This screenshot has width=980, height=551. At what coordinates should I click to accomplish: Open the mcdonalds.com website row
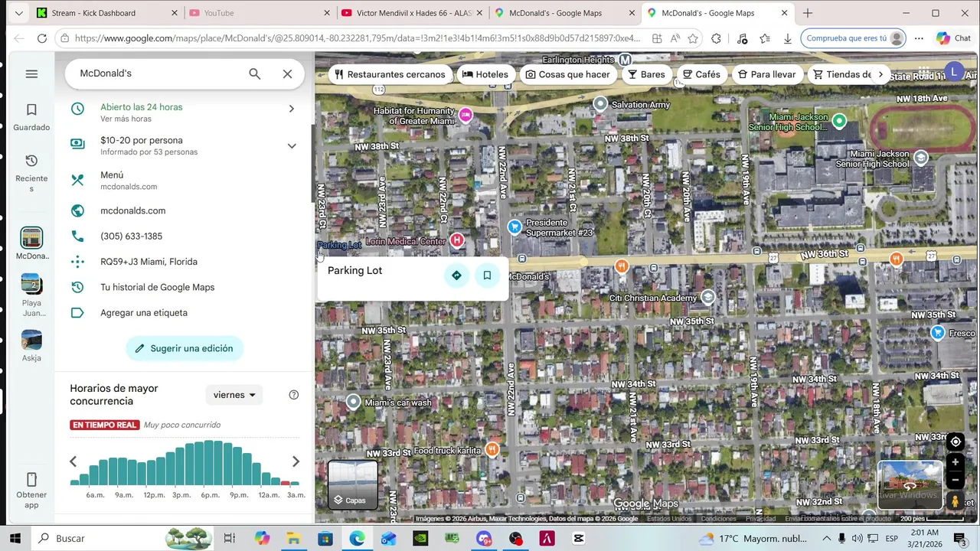(x=184, y=210)
